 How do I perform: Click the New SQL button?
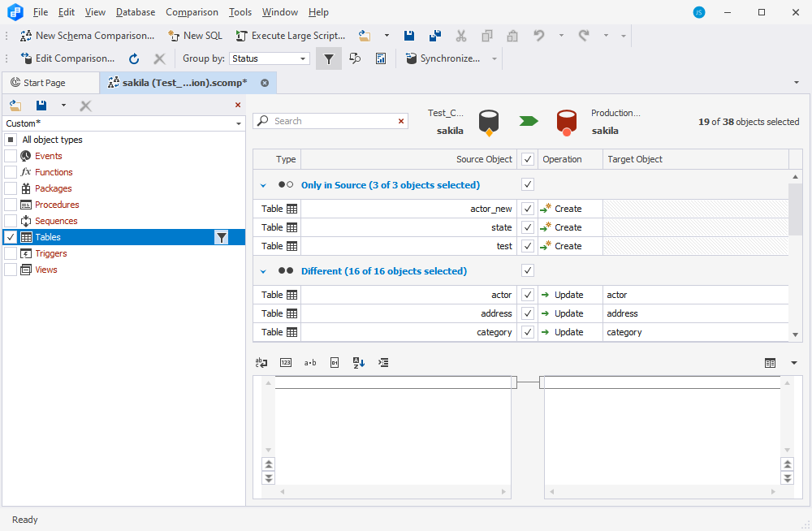(195, 36)
